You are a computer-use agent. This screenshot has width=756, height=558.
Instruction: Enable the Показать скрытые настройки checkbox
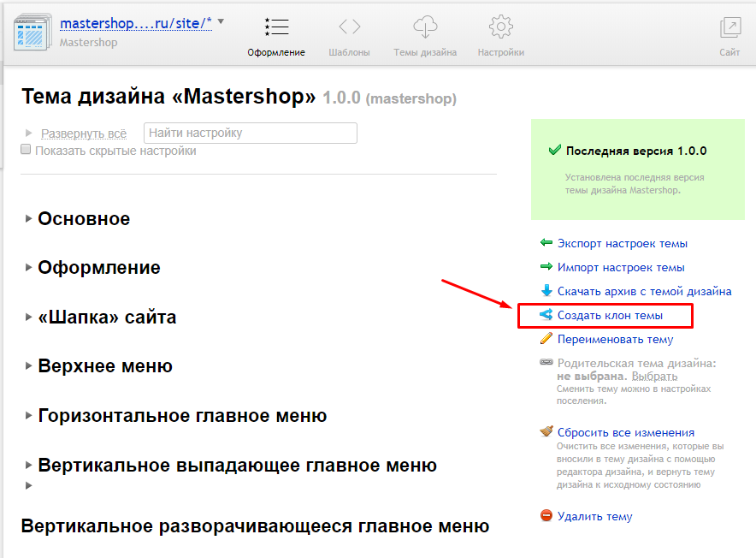click(26, 150)
